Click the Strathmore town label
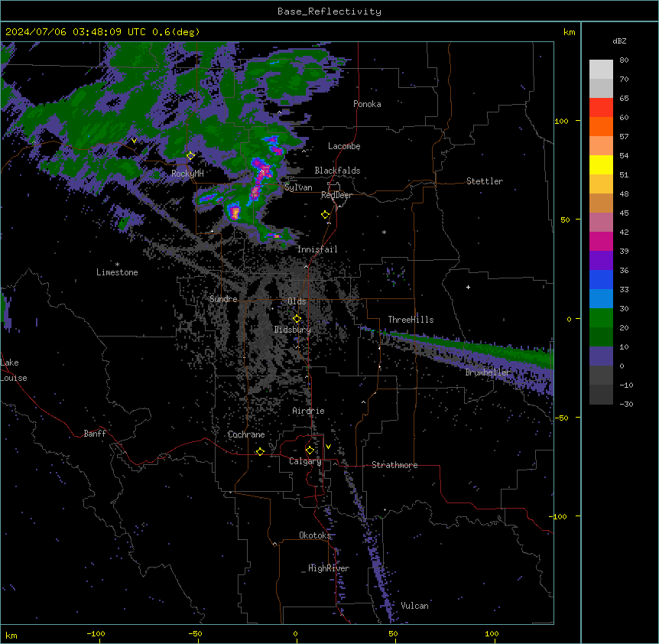The width and height of the screenshot is (659, 644). (394, 465)
